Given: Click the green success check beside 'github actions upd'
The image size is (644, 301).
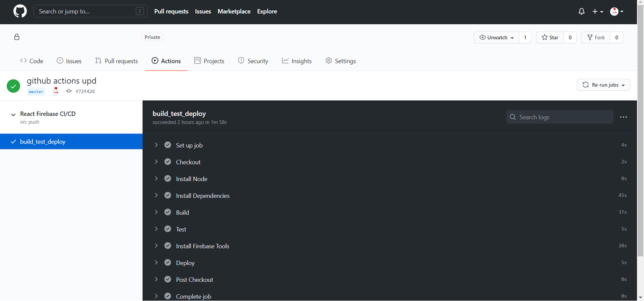Looking at the screenshot, I should (13, 86).
